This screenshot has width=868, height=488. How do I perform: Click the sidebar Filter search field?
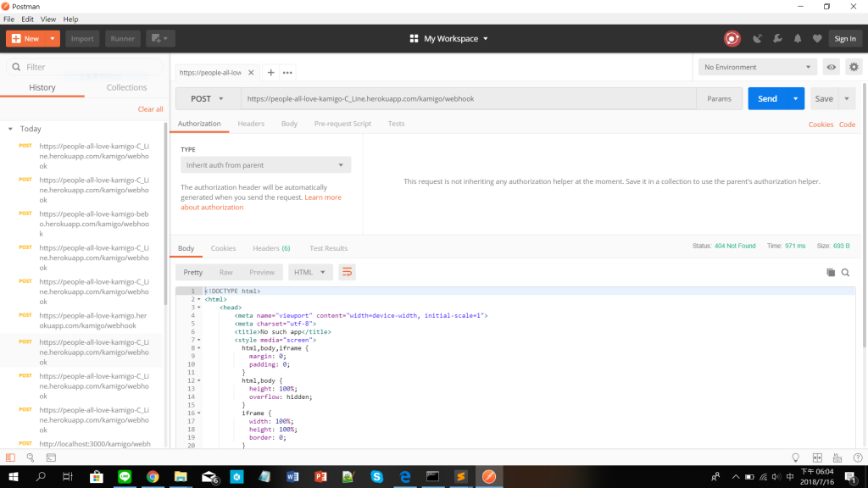pyautogui.click(x=85, y=67)
